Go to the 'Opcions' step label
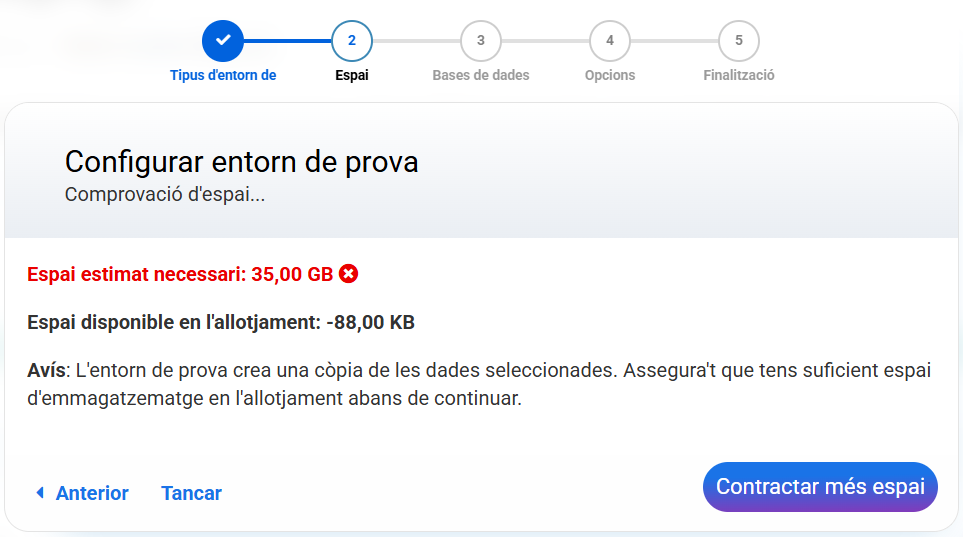This screenshot has height=537, width=963. 610,75
